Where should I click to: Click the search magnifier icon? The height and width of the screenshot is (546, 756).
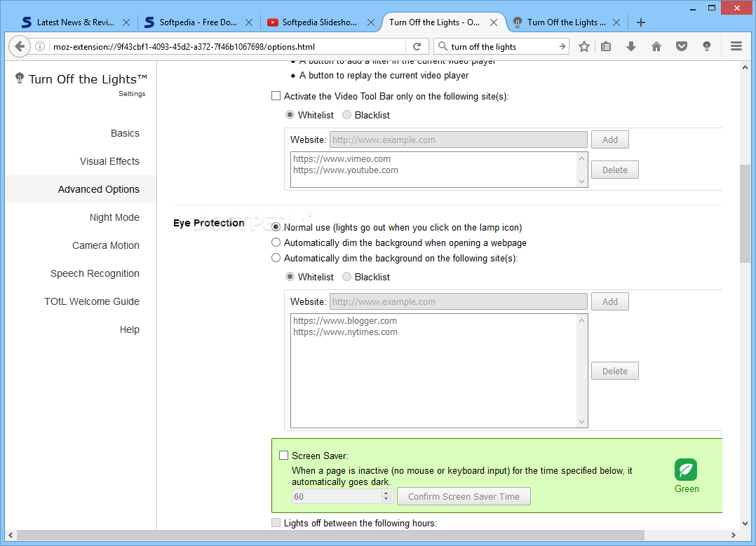442,46
